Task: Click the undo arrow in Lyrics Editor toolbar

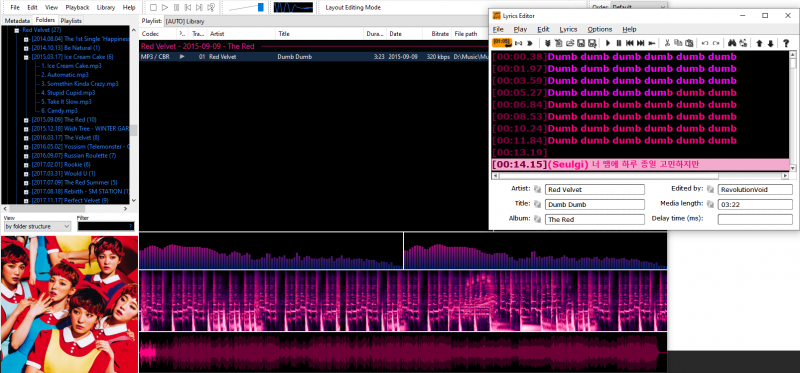Action: (705, 43)
